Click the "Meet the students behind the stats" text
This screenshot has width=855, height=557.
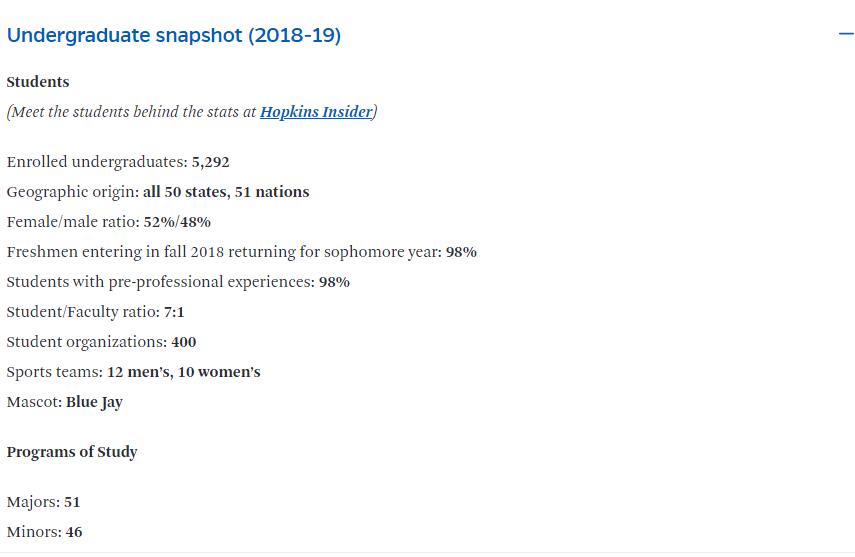click(131, 112)
